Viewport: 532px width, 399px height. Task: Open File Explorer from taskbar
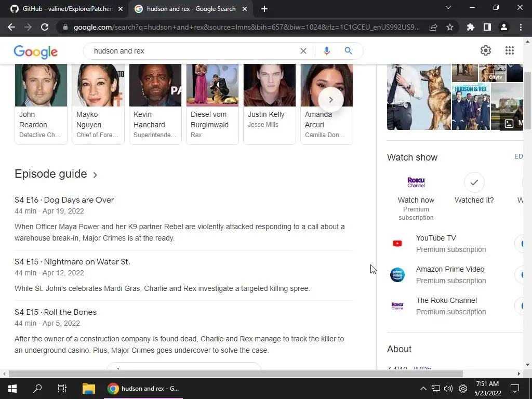[89, 389]
